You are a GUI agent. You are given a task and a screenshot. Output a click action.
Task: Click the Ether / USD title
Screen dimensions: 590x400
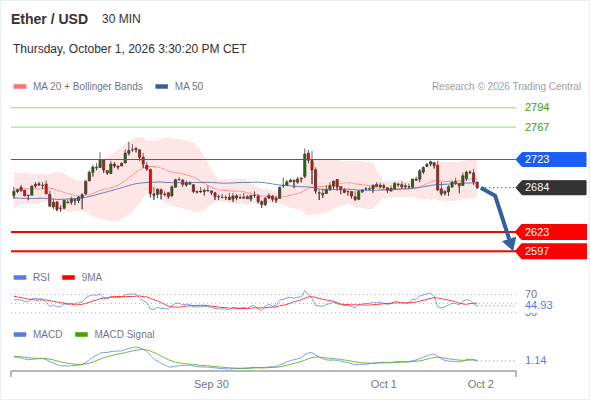[x=49, y=19]
